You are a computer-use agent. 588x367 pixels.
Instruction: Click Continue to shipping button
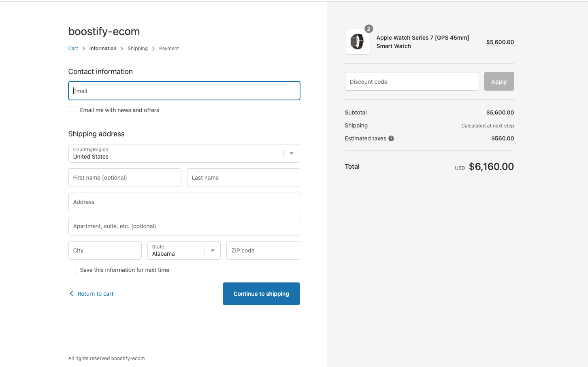(x=261, y=294)
